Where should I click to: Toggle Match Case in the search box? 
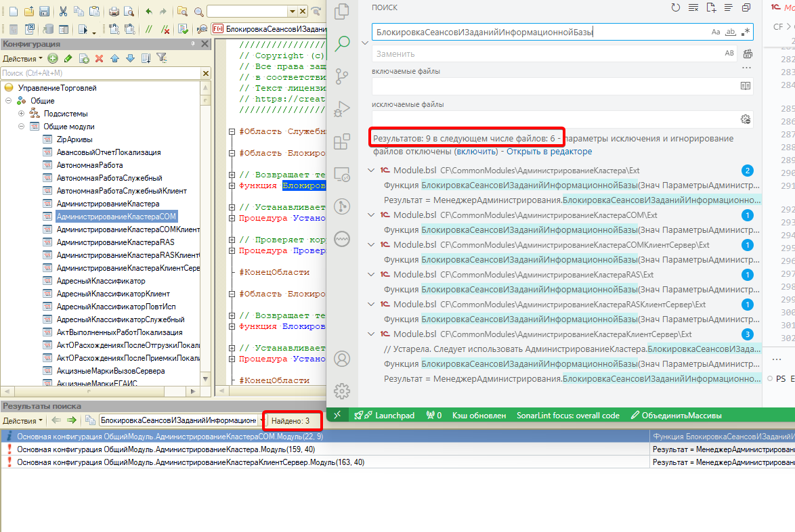tap(715, 32)
